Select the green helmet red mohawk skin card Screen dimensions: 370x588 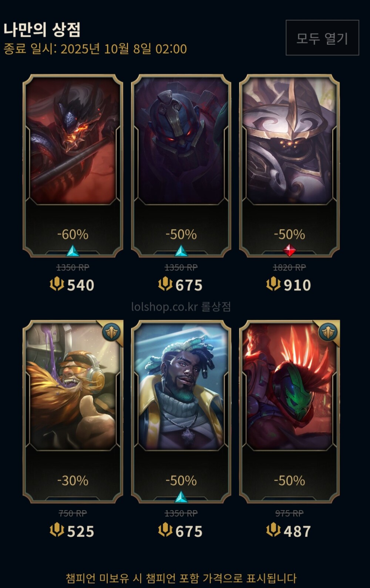pyautogui.click(x=289, y=411)
